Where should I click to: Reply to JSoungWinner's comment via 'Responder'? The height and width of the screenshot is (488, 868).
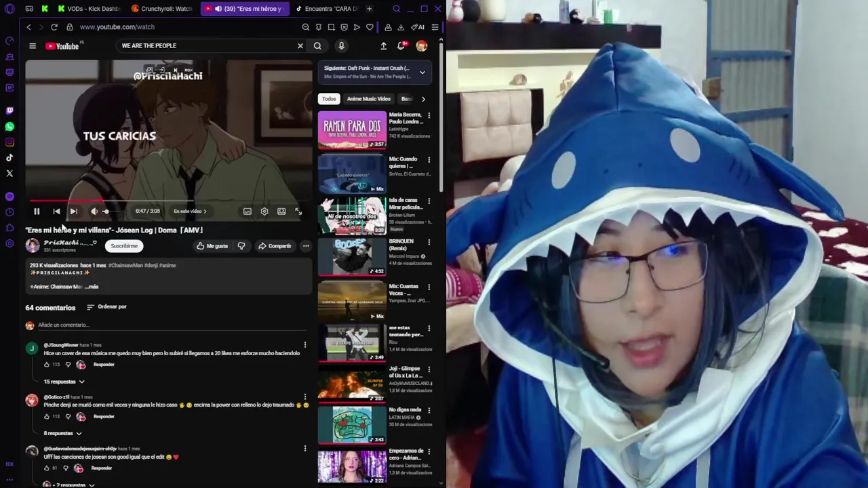[x=104, y=365]
